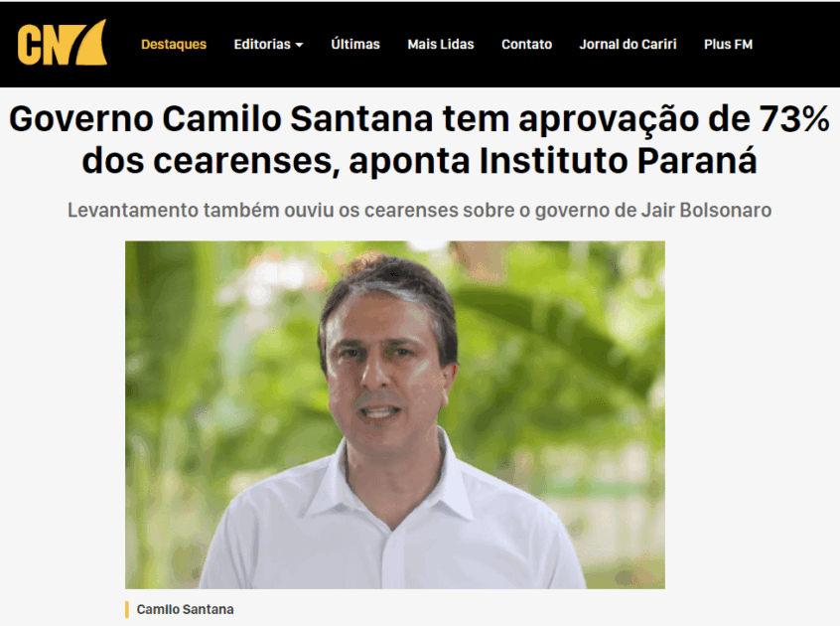Click the CN logo icon
Viewport: 840px width, 626px height.
pyautogui.click(x=63, y=43)
